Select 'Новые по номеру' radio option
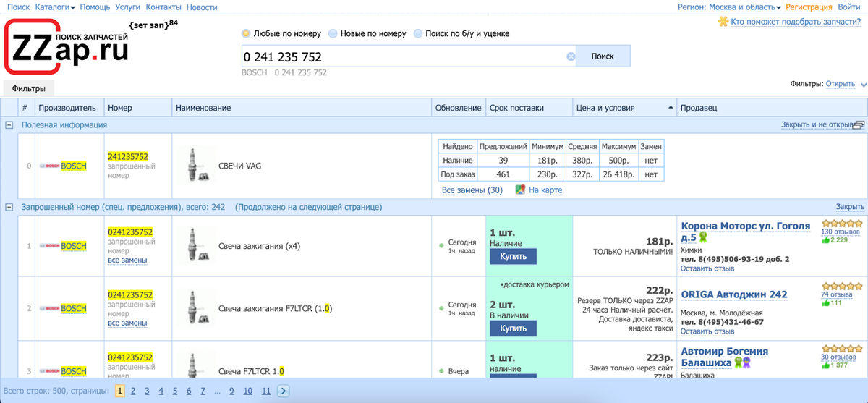This screenshot has width=868, height=403. (x=333, y=33)
